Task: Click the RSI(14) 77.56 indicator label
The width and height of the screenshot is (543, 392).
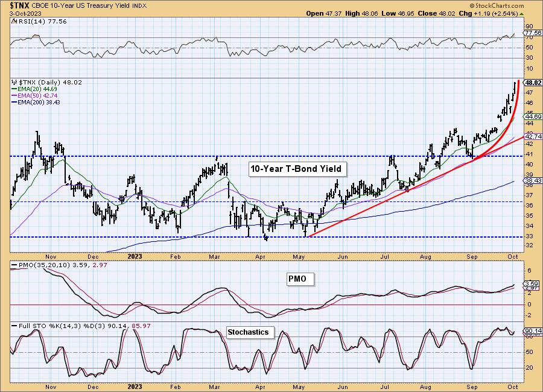Action: click(x=42, y=22)
